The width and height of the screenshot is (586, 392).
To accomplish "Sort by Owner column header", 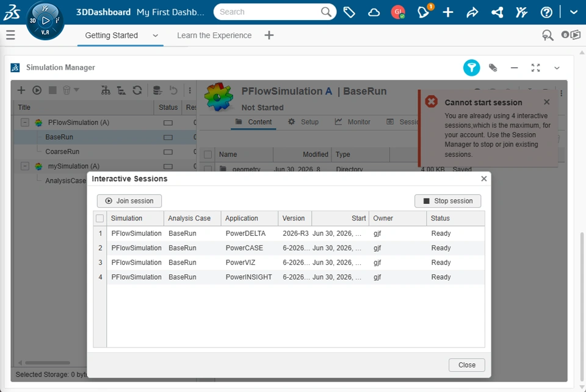I will (x=397, y=218).
